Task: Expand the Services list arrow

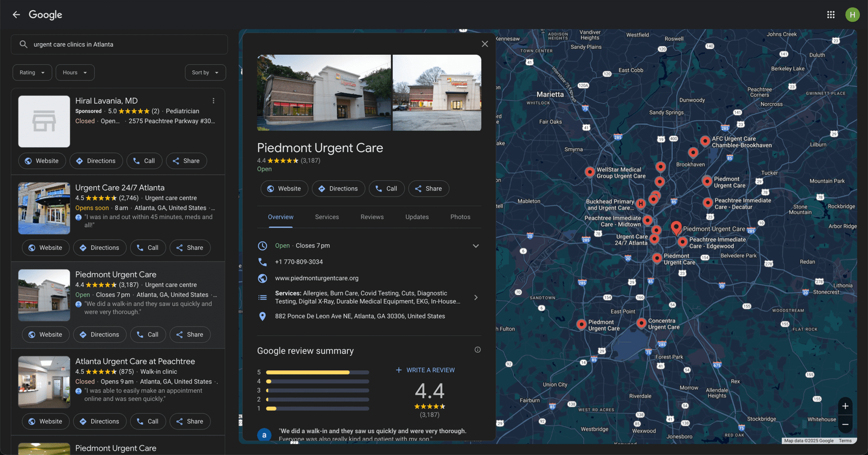Action: pyautogui.click(x=476, y=298)
